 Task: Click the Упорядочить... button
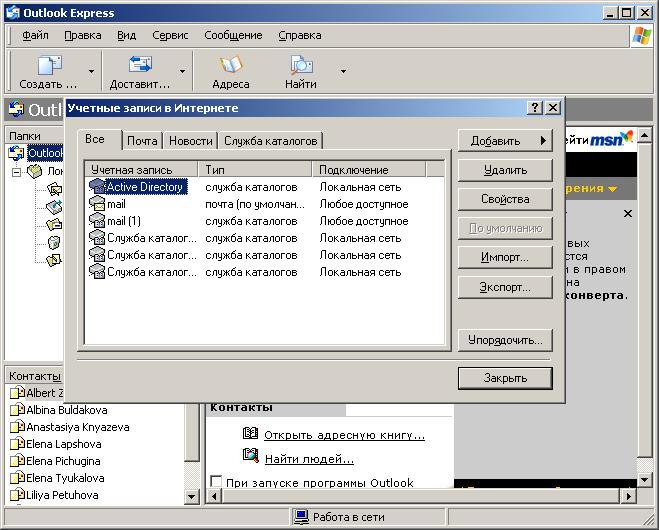tap(505, 340)
